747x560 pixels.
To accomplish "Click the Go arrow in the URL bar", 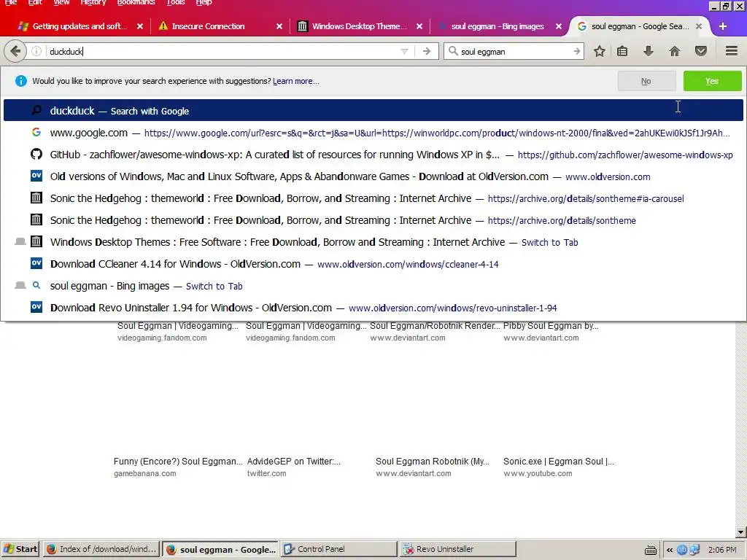I will coord(426,52).
